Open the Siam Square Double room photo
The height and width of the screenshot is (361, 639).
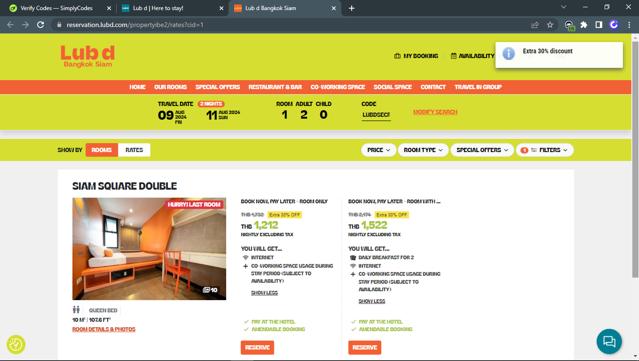pos(149,249)
